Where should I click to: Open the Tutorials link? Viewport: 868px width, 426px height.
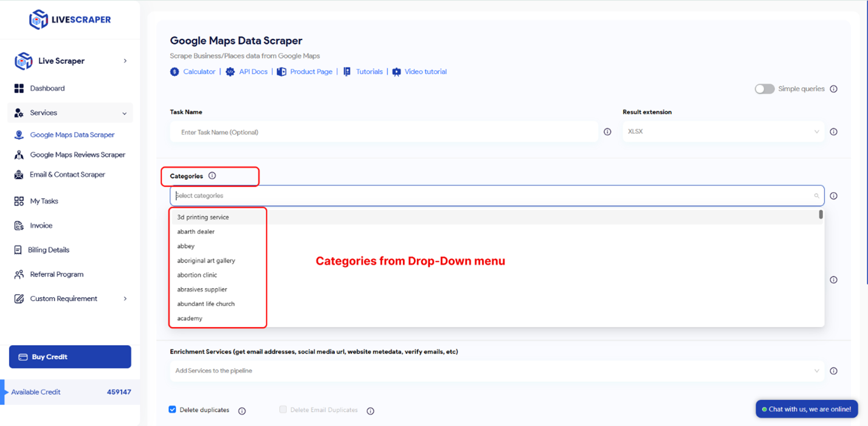point(370,72)
